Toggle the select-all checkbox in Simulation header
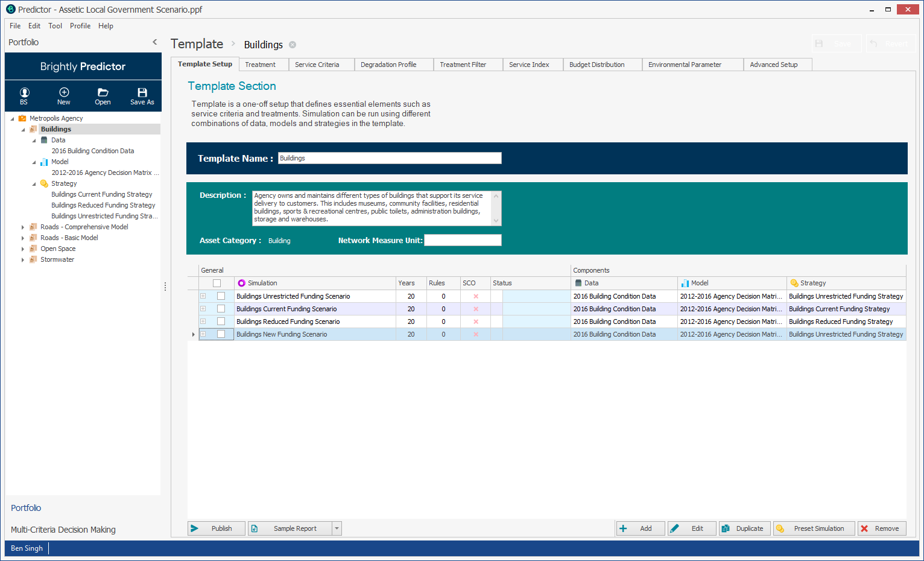Viewport: 924px width, 561px height. [x=217, y=283]
